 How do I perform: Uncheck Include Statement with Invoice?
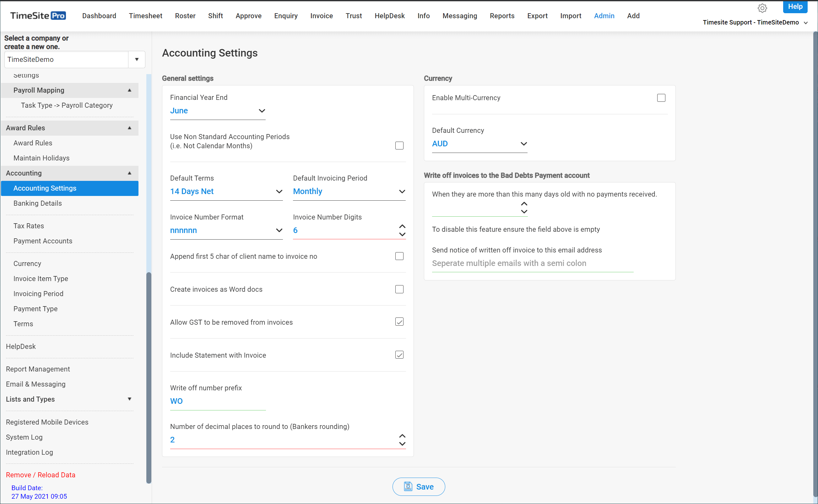click(x=399, y=355)
